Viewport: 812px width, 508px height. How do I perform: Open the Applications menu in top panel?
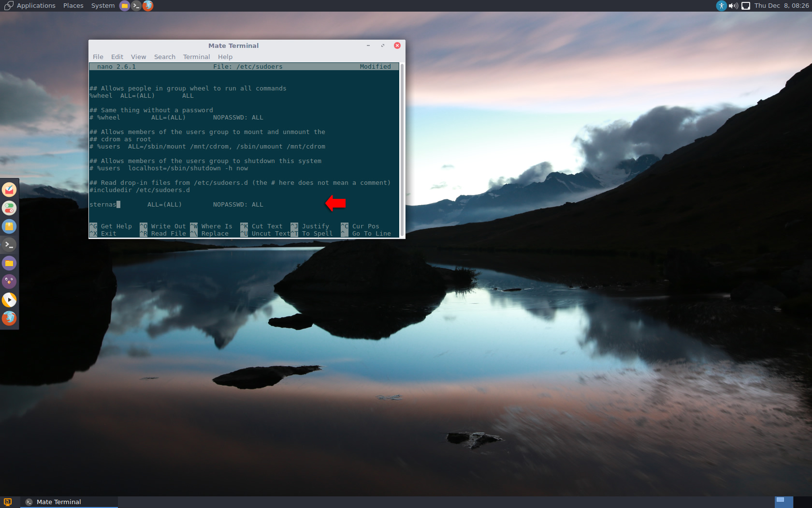(36, 6)
